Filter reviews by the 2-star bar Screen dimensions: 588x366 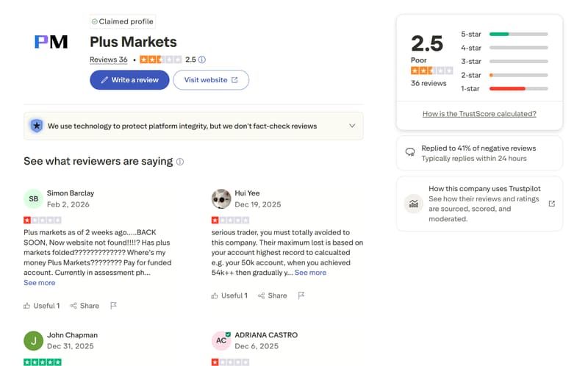[x=504, y=75]
